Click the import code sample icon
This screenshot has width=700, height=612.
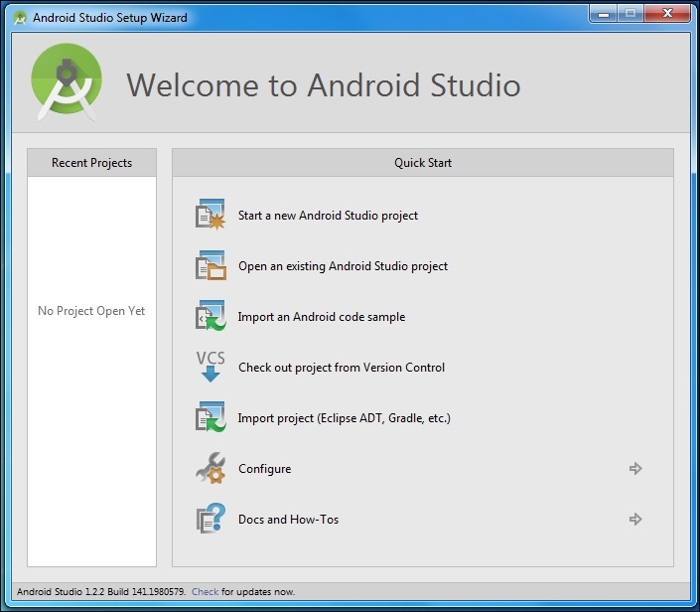click(210, 316)
